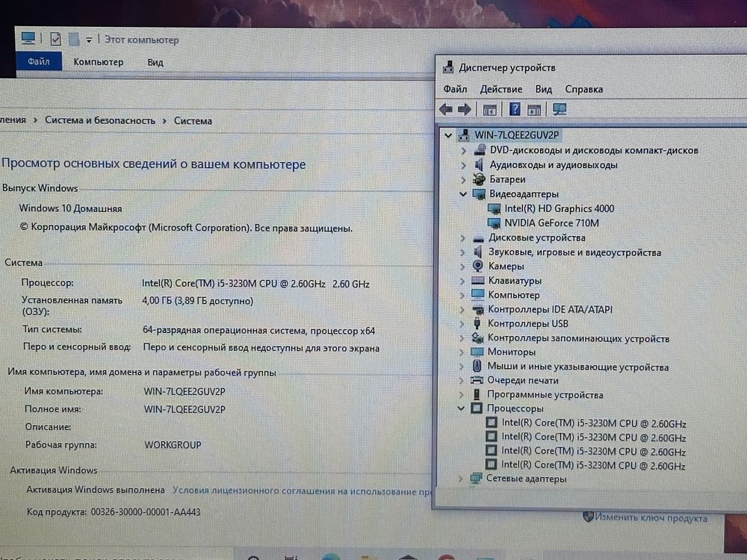Viewport: 747px width, 560px height.
Task: Click the Батареи battery icon
Action: tap(478, 179)
